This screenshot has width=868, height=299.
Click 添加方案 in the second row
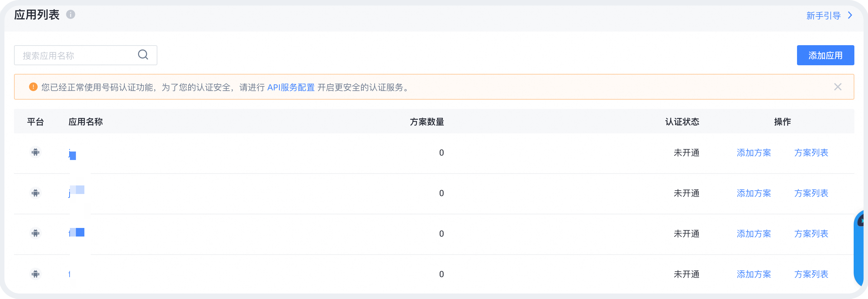[754, 193]
